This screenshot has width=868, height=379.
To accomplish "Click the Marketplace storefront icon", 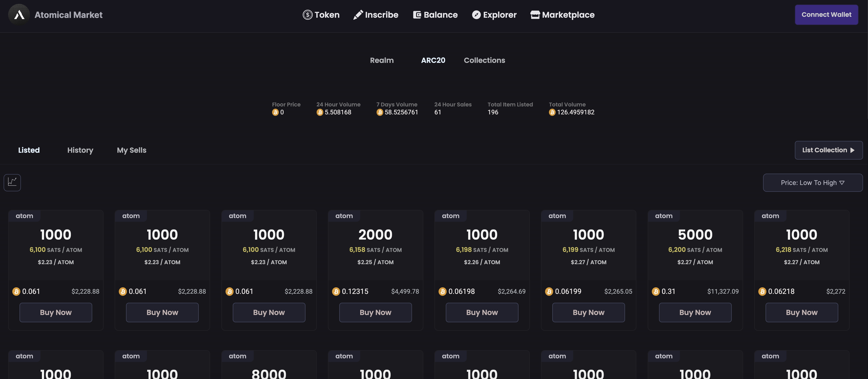I will click(535, 15).
